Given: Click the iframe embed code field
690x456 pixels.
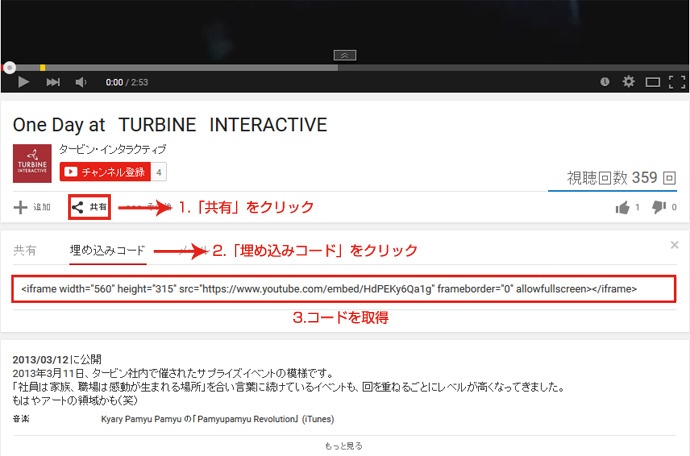Looking at the screenshot, I should 344,289.
